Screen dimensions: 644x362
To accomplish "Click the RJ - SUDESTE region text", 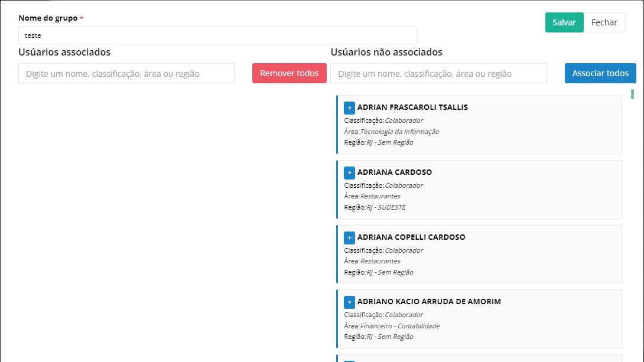I will [386, 207].
